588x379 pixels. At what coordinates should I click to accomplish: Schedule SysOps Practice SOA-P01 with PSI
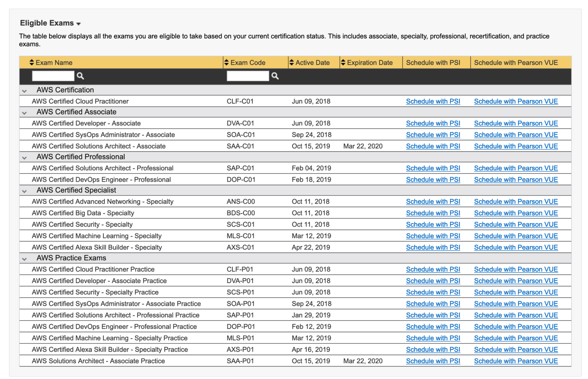pyautogui.click(x=433, y=304)
